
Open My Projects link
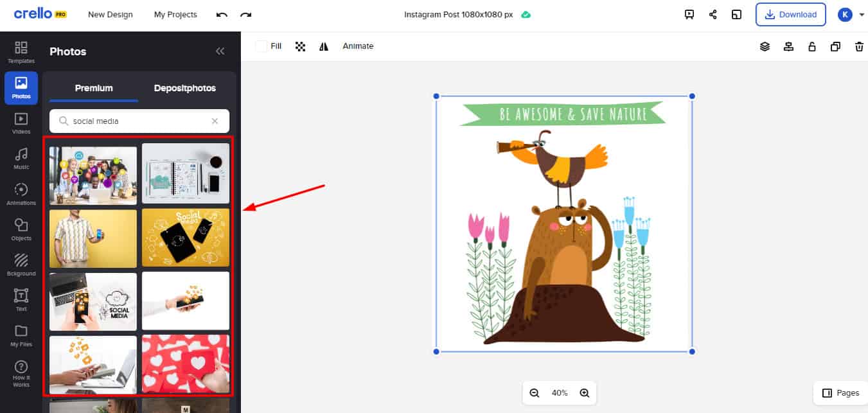pyautogui.click(x=175, y=14)
